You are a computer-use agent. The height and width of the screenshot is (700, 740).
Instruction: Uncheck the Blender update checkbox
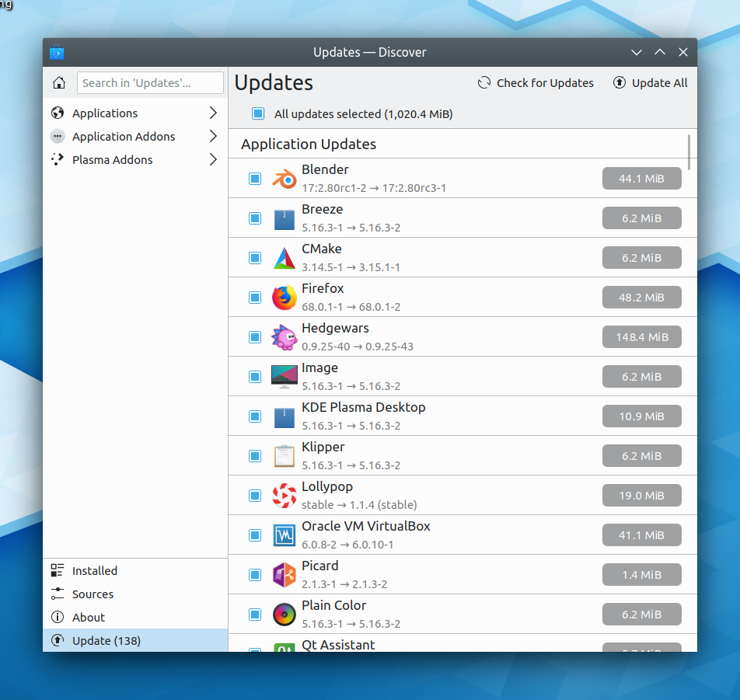pos(255,179)
